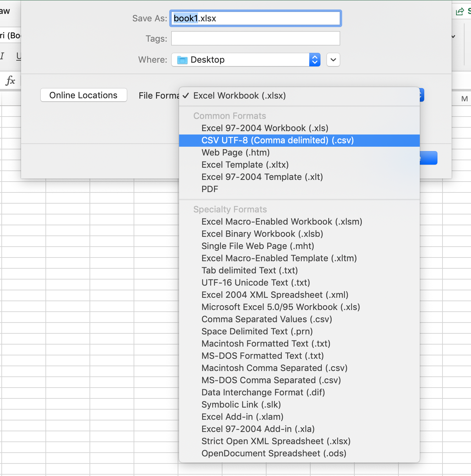The height and width of the screenshot is (476, 471).
Task: Open the Where Desktop location dropdown
Action: click(246, 60)
